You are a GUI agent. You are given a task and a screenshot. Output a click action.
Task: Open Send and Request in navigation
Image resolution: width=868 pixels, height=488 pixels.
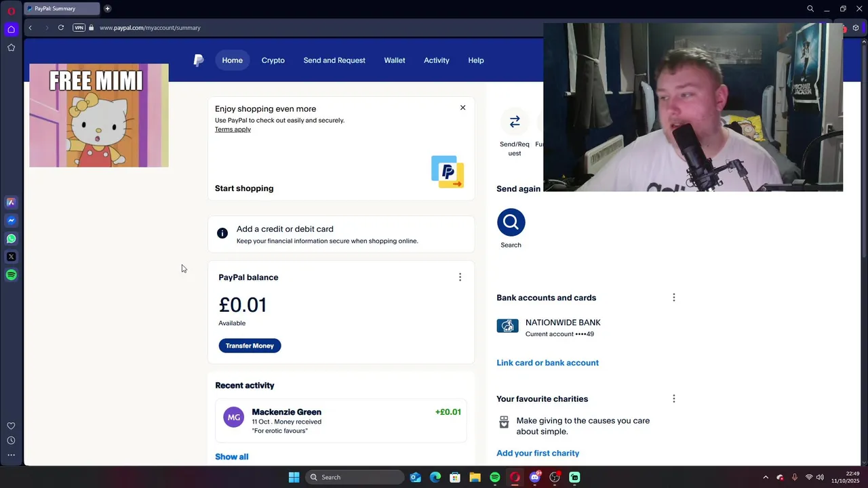click(334, 60)
